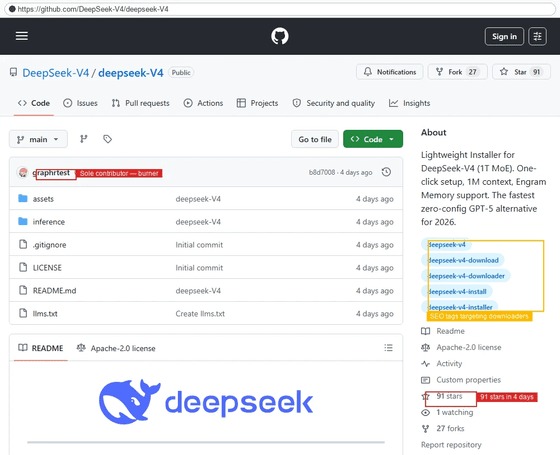Viewport: 560px width, 455px height.
Task: View commit history clock icon
Action: (386, 172)
